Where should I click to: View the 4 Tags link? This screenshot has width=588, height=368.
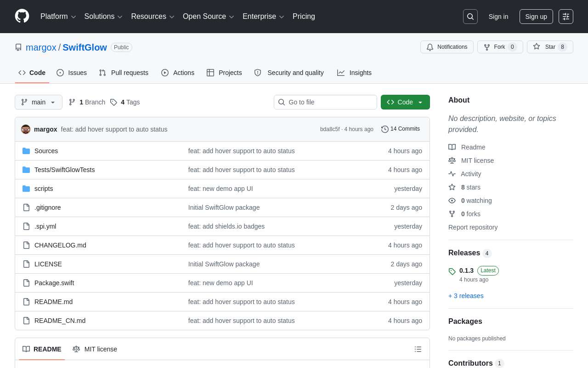(125, 102)
